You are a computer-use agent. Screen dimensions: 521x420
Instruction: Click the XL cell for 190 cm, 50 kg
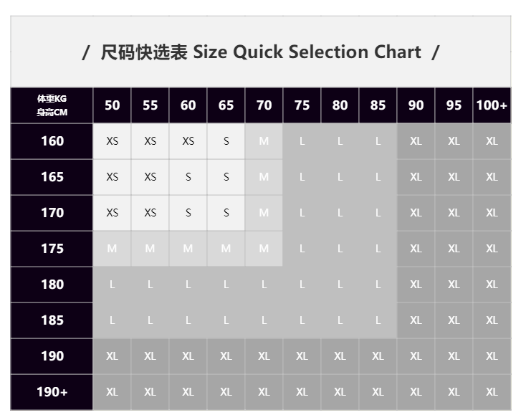pos(113,356)
